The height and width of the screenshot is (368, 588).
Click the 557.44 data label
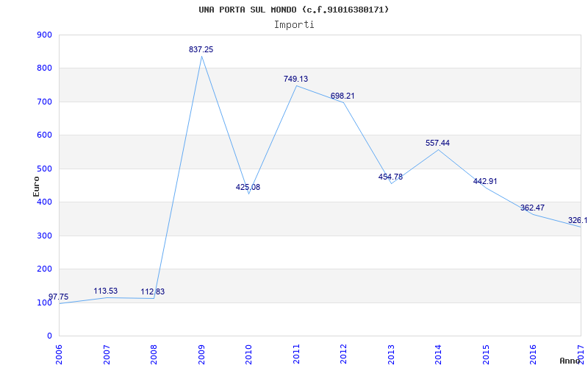pos(437,143)
